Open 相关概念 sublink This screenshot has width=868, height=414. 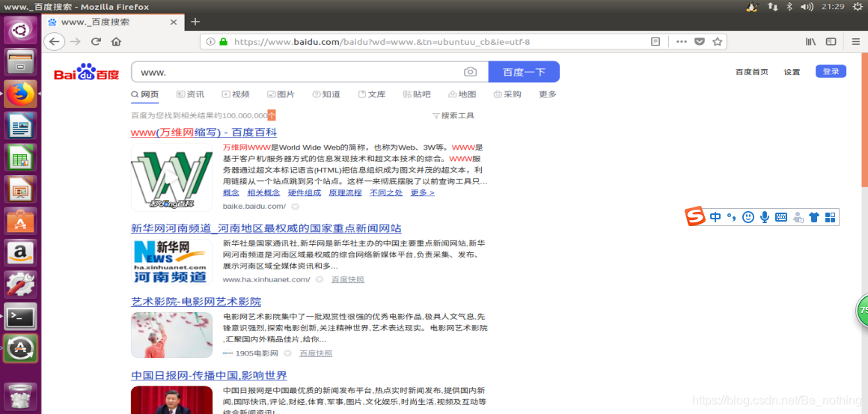click(x=263, y=192)
